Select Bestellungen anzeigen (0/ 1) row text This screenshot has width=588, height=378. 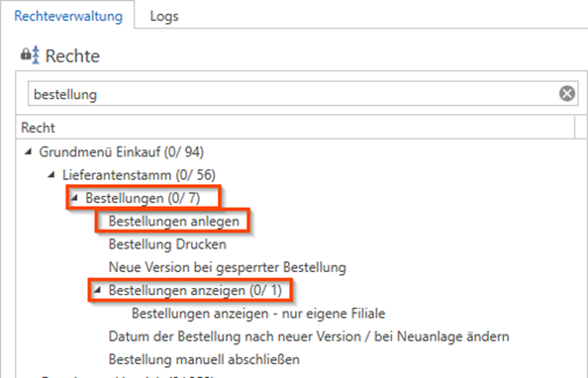pos(195,290)
